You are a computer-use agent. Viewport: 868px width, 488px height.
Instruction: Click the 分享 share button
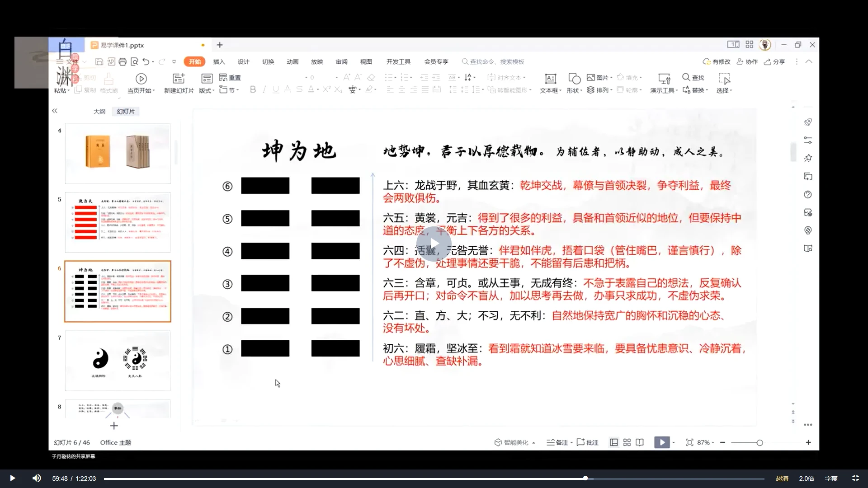pos(774,61)
